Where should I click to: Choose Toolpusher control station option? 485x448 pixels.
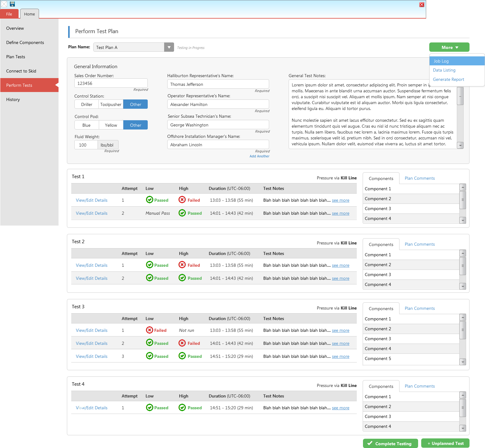pyautogui.click(x=111, y=104)
